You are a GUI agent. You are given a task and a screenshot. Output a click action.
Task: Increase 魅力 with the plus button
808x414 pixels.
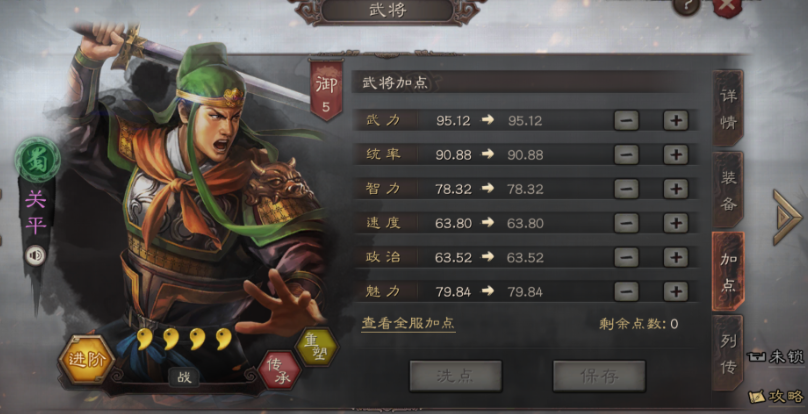point(676,292)
